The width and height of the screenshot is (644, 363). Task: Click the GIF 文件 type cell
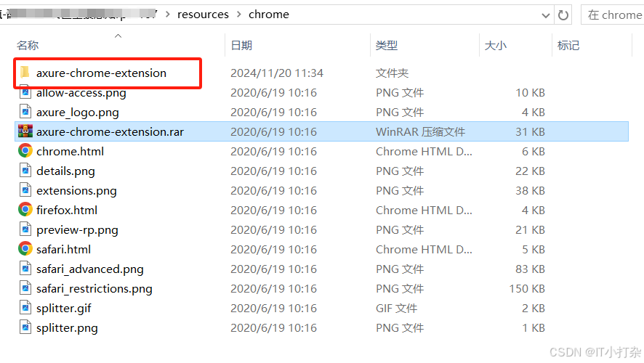pos(396,308)
